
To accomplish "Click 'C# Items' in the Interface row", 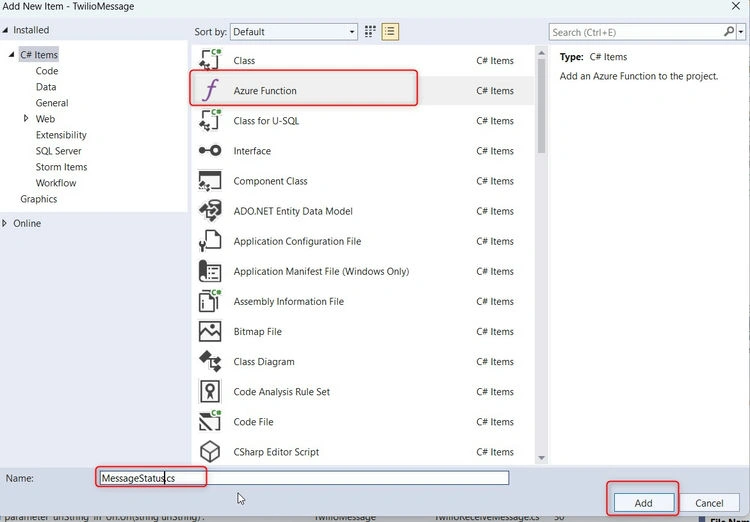I will (495, 151).
